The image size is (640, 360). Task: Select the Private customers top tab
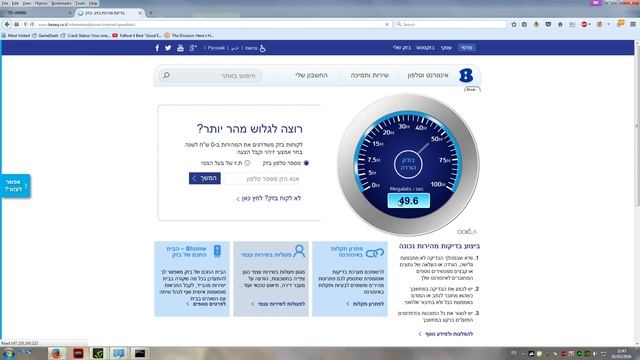pos(467,48)
